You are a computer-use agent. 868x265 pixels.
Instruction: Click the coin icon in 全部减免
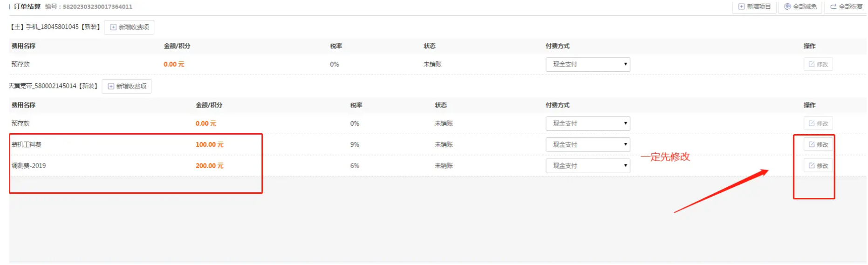click(787, 7)
